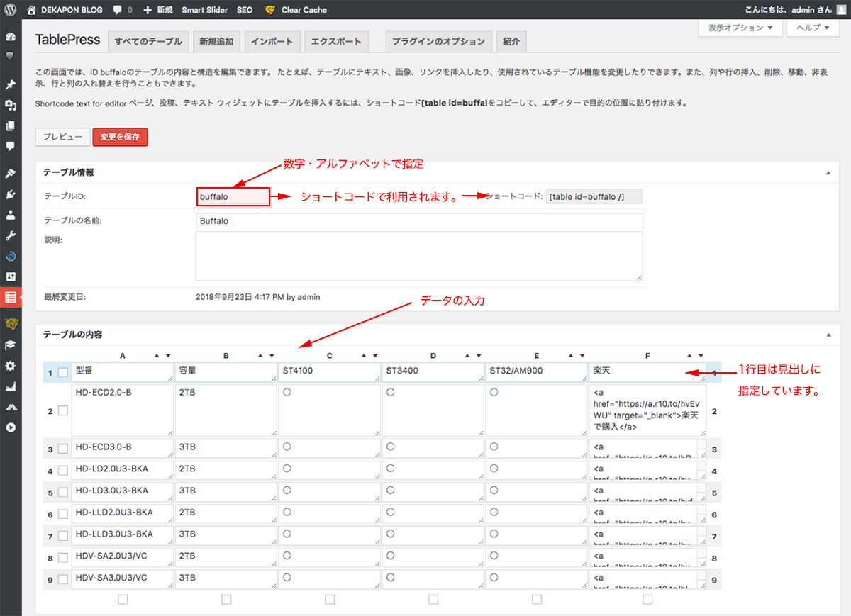This screenshot has height=616, width=851.
Task: Switch to the エクスポート tab
Action: [337, 41]
